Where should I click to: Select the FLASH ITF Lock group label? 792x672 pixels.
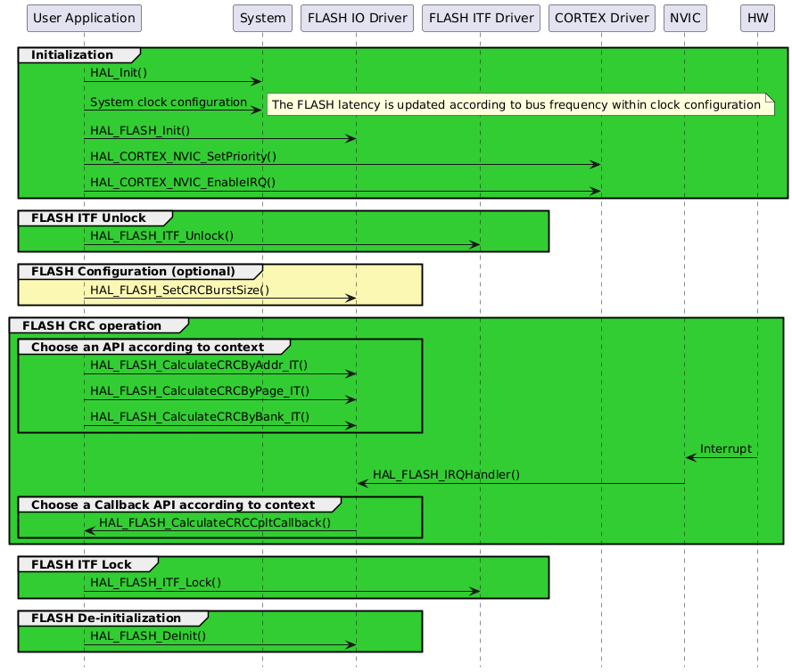[x=81, y=564]
